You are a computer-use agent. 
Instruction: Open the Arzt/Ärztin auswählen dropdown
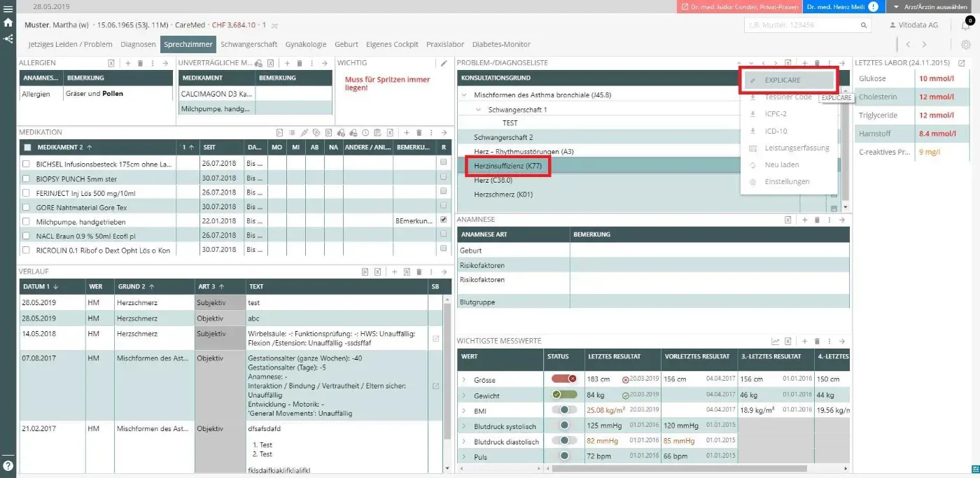point(930,6)
